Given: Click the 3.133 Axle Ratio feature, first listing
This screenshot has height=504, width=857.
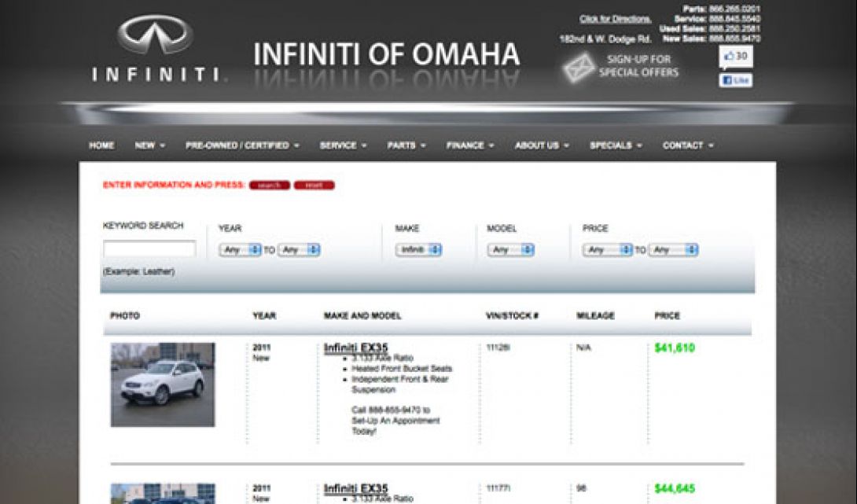Looking at the screenshot, I should pos(383,358).
